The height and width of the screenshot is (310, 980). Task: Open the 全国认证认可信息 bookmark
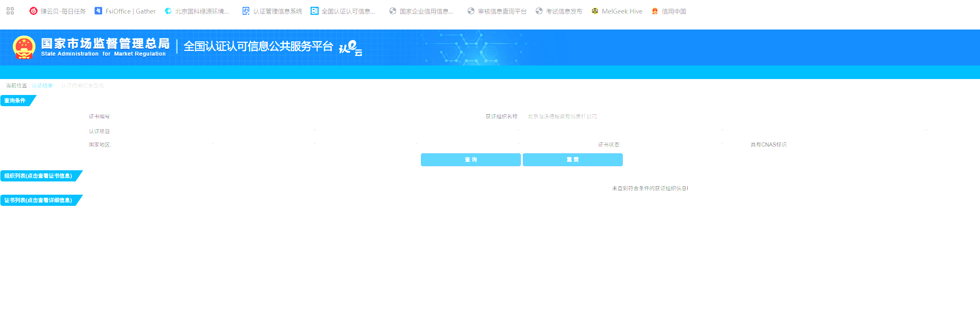[x=343, y=11]
